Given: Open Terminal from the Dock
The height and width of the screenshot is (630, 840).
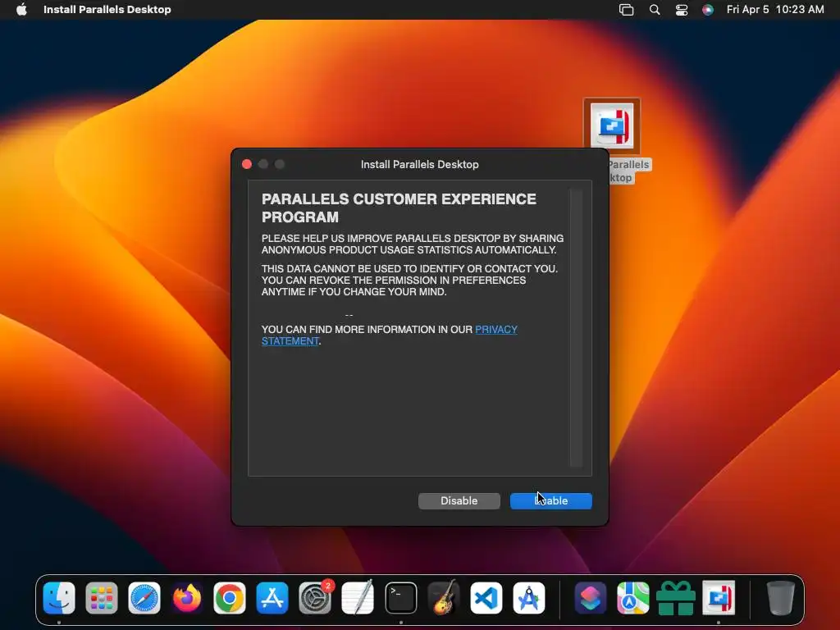Looking at the screenshot, I should click(x=400, y=598).
